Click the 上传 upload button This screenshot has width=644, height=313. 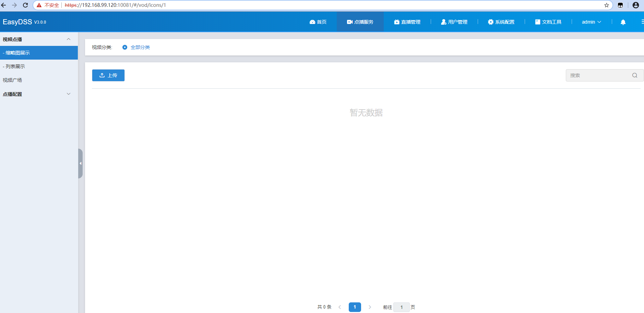[108, 75]
